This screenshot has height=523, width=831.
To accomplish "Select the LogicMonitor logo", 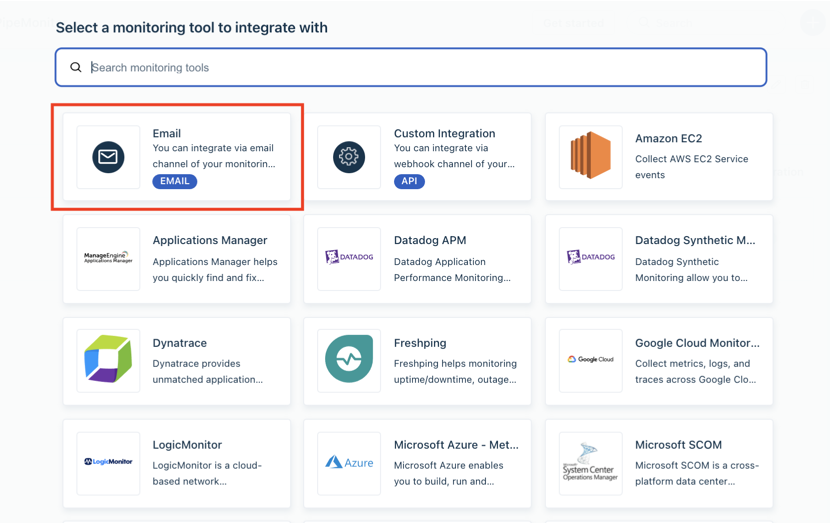I will tap(108, 462).
